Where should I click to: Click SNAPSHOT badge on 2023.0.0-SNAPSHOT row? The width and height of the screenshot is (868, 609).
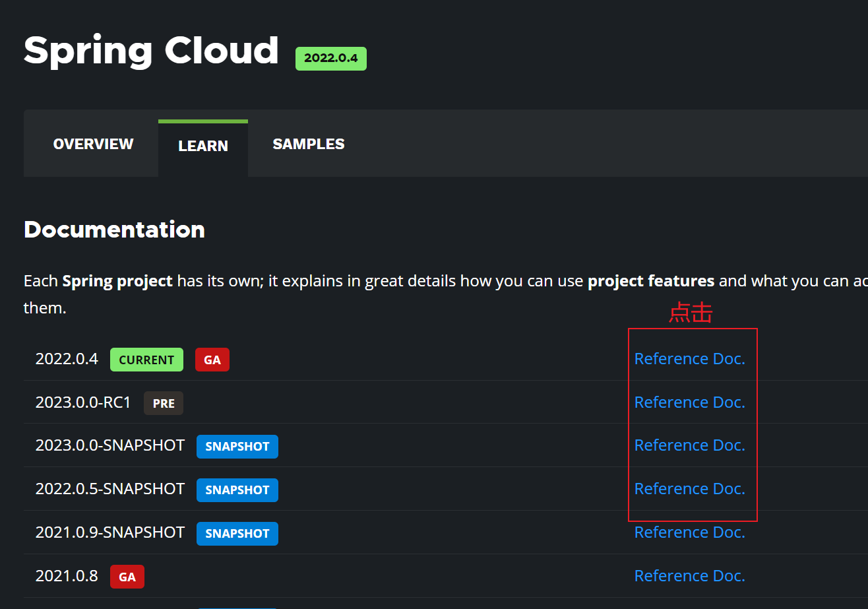click(237, 447)
